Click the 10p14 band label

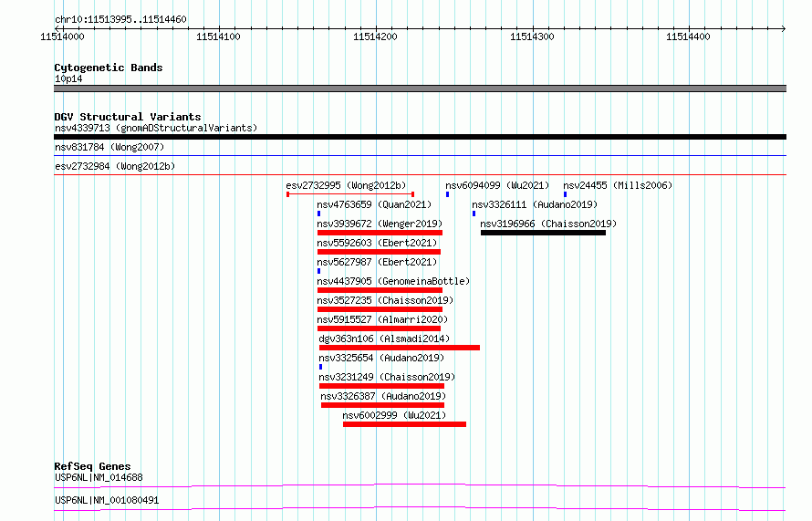68,78
